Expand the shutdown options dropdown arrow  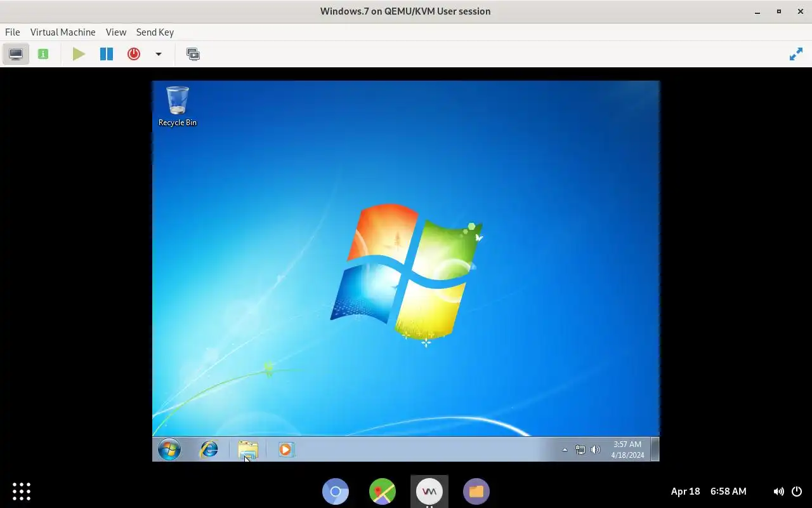(159, 54)
